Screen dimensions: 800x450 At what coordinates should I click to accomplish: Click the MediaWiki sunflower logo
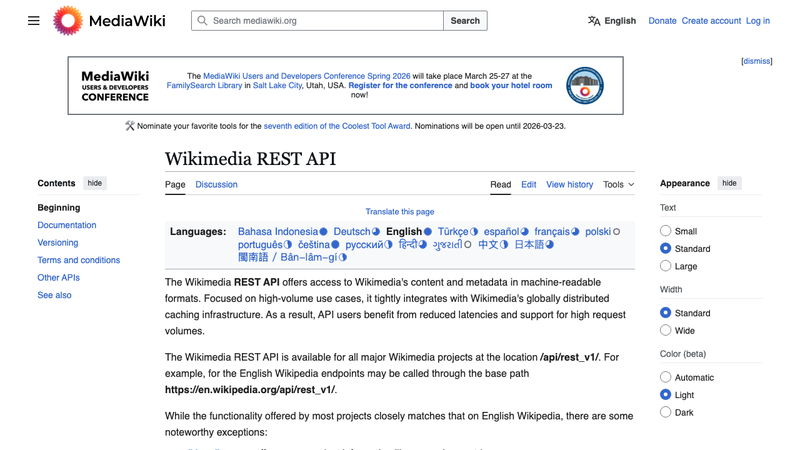coord(68,21)
